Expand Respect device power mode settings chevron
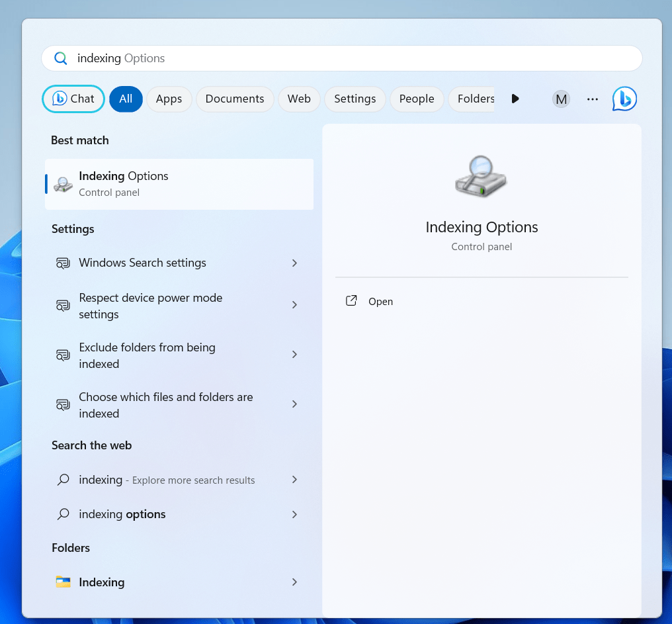 [x=294, y=304]
